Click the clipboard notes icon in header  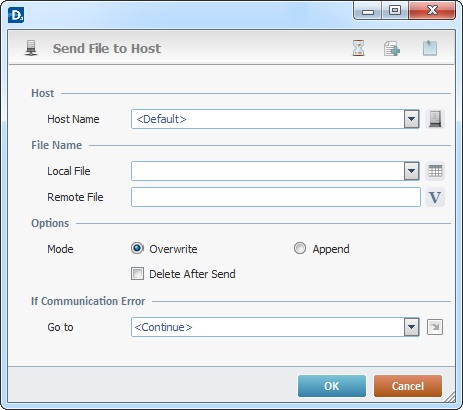tap(430, 48)
